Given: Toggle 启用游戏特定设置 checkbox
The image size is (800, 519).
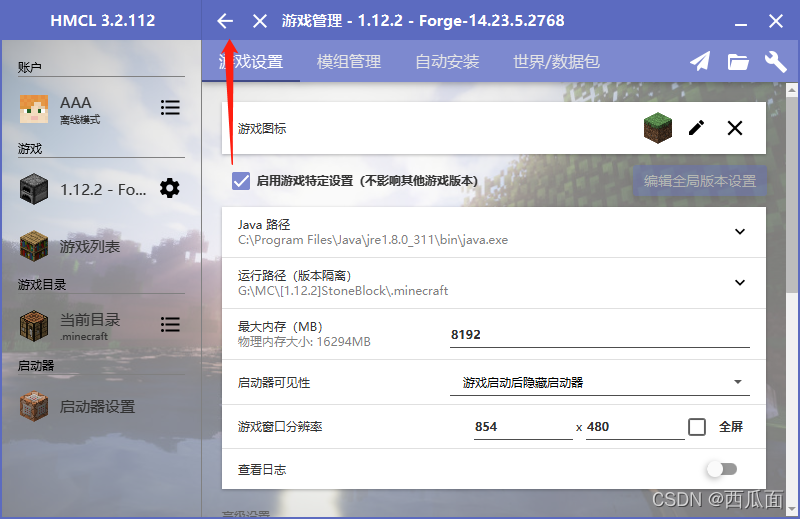Looking at the screenshot, I should pyautogui.click(x=241, y=181).
